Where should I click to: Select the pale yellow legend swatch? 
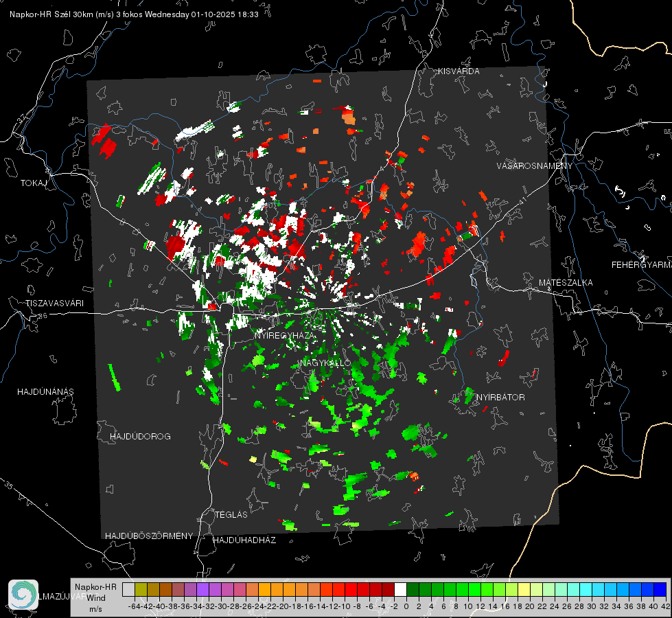coord(524,589)
